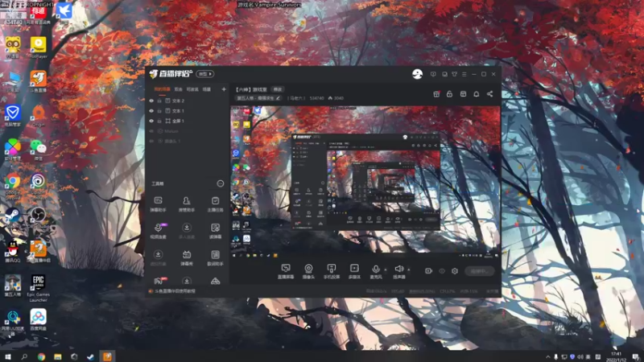
Task: Open the 主播任务 streamer tasks tool
Action: click(215, 204)
